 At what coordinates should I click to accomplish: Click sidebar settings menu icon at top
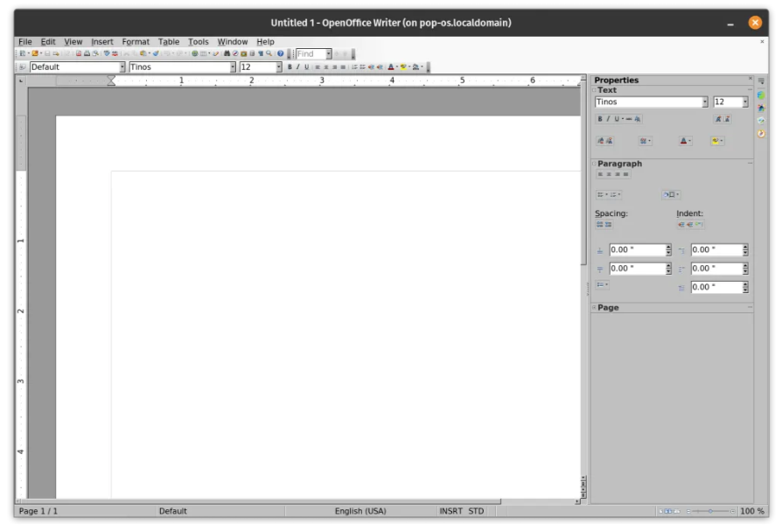(x=762, y=80)
